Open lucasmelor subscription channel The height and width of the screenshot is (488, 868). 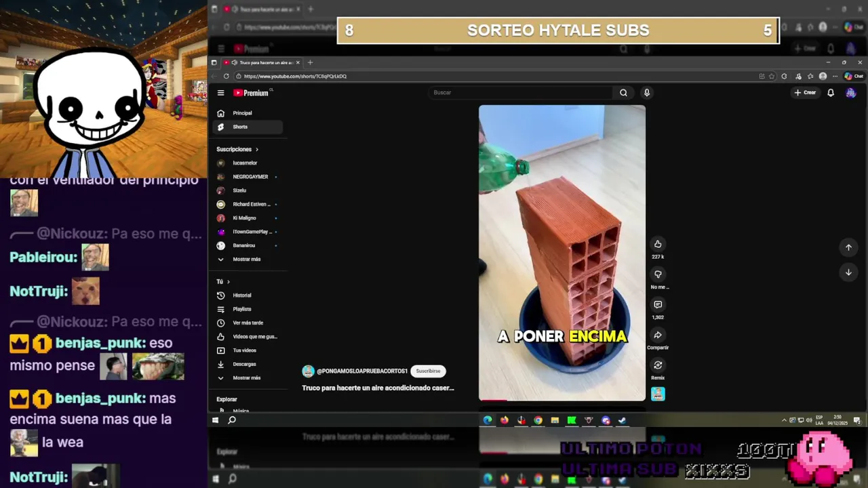pyautogui.click(x=248, y=163)
